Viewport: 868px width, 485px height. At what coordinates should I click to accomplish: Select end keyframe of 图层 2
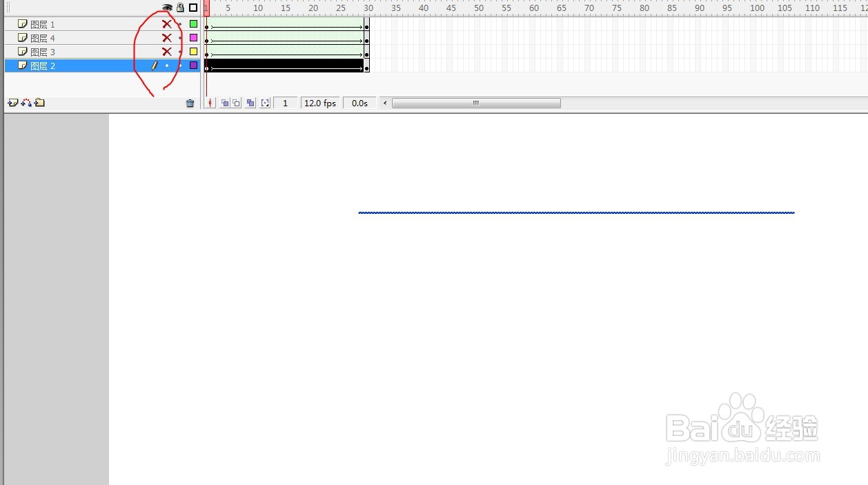click(x=366, y=66)
